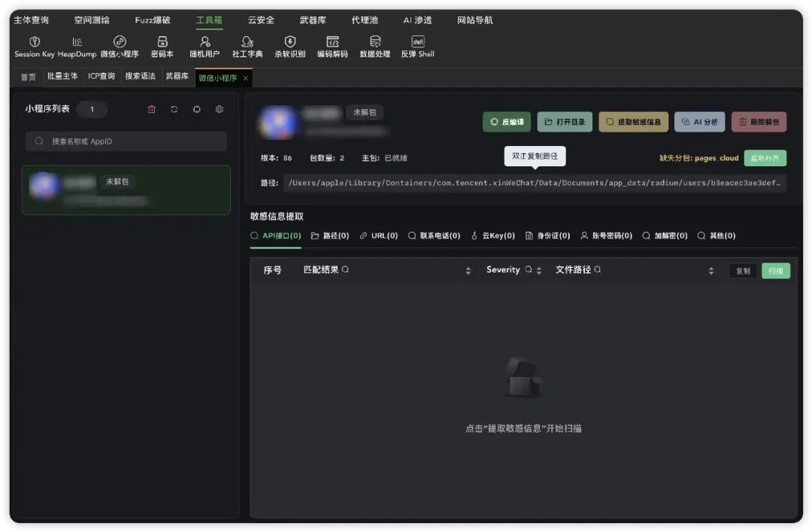Click the search icon in Severity column
This screenshot has height=532, width=812.
529,269
